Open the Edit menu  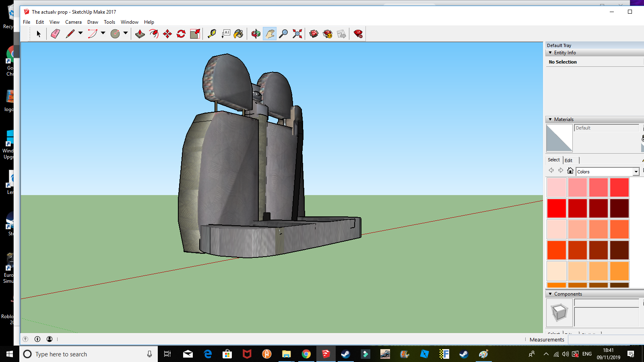coord(40,22)
